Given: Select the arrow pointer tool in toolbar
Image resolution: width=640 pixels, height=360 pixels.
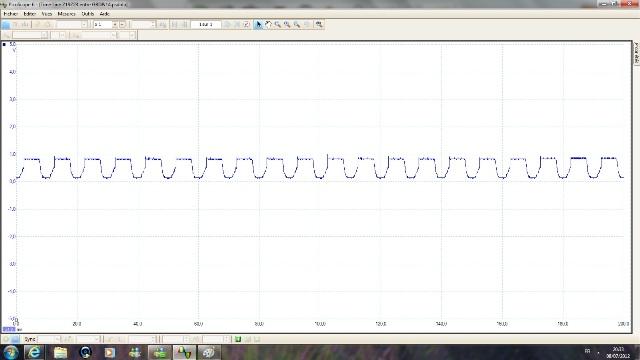Looking at the screenshot, I should click(258, 24).
